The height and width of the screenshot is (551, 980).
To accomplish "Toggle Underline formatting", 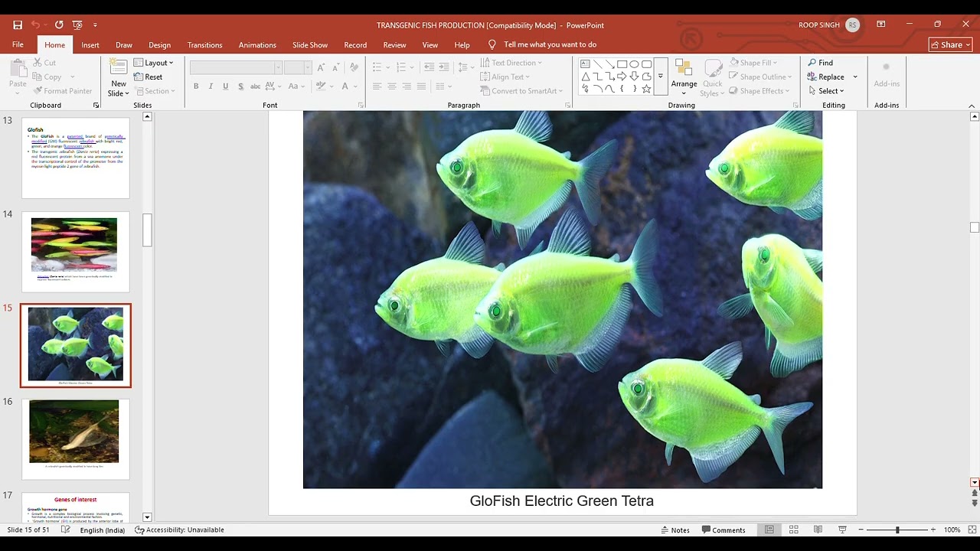I will pos(225,86).
